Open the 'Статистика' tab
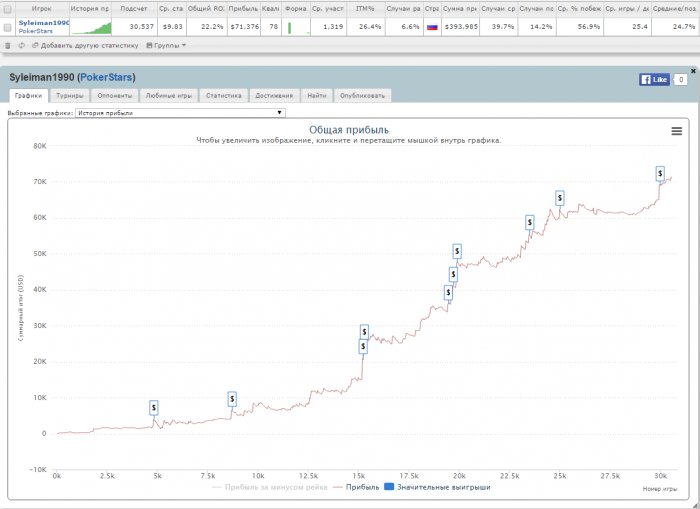Image resolution: width=700 pixels, height=509 pixels. 224,96
